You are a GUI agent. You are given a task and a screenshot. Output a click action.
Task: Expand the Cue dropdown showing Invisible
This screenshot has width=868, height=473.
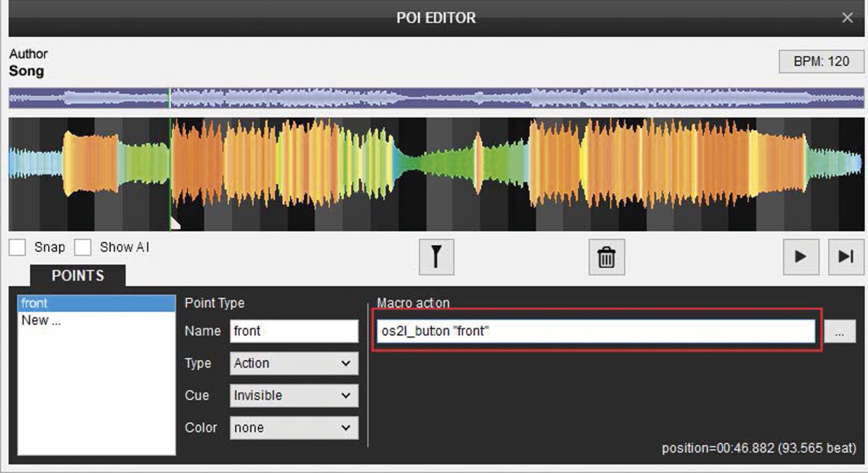click(294, 396)
